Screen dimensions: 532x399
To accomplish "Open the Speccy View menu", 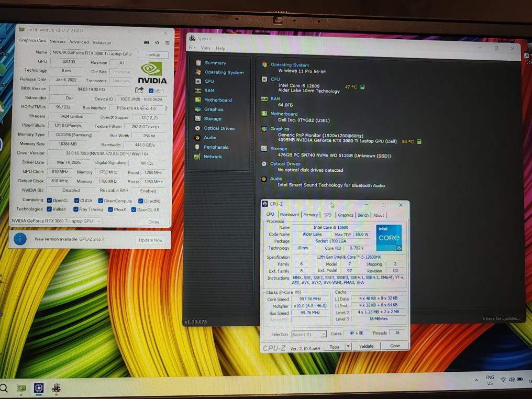I will pyautogui.click(x=206, y=48).
